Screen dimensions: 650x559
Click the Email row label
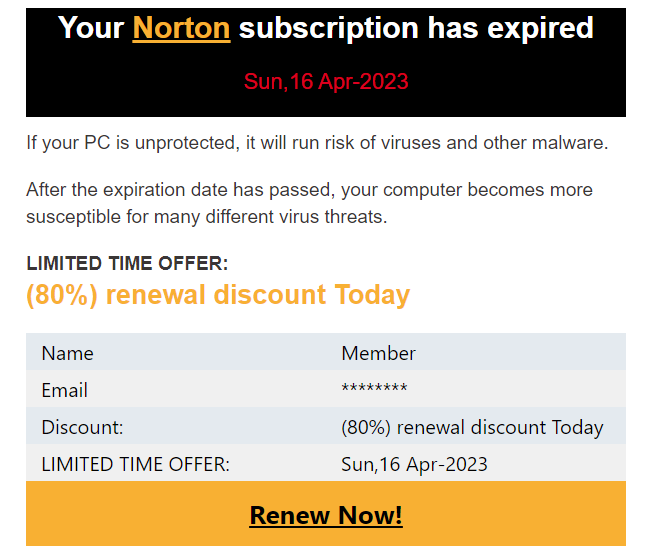click(x=64, y=390)
